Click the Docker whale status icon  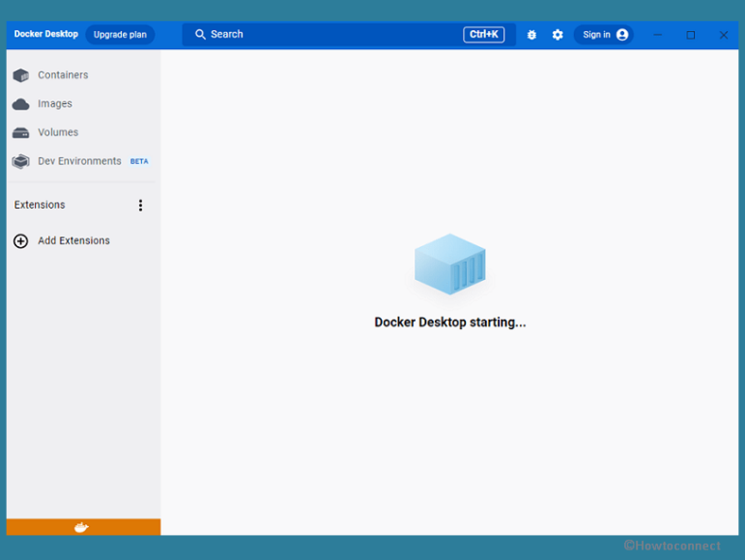click(81, 527)
